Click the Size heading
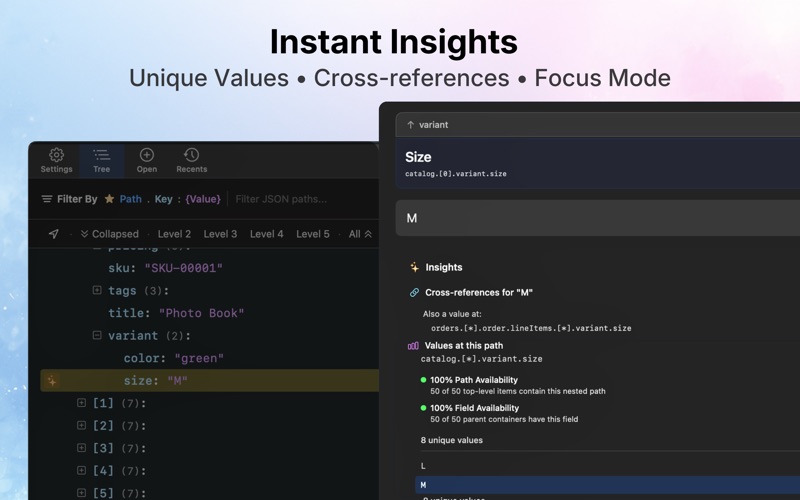The image size is (800, 500). [x=418, y=157]
